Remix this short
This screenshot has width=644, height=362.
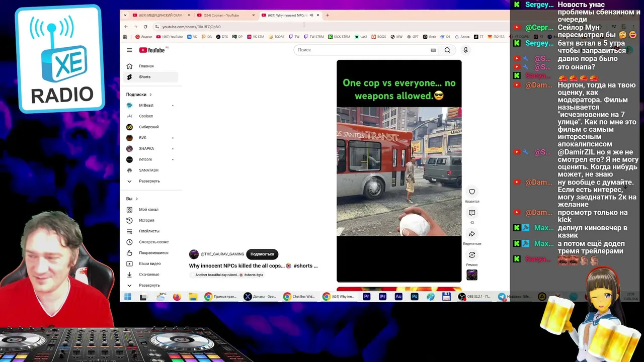click(x=472, y=255)
